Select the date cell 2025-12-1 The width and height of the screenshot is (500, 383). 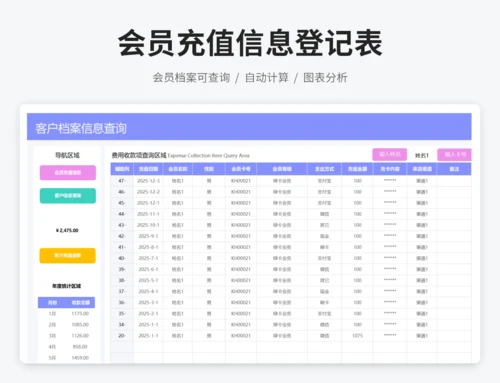pos(148,203)
